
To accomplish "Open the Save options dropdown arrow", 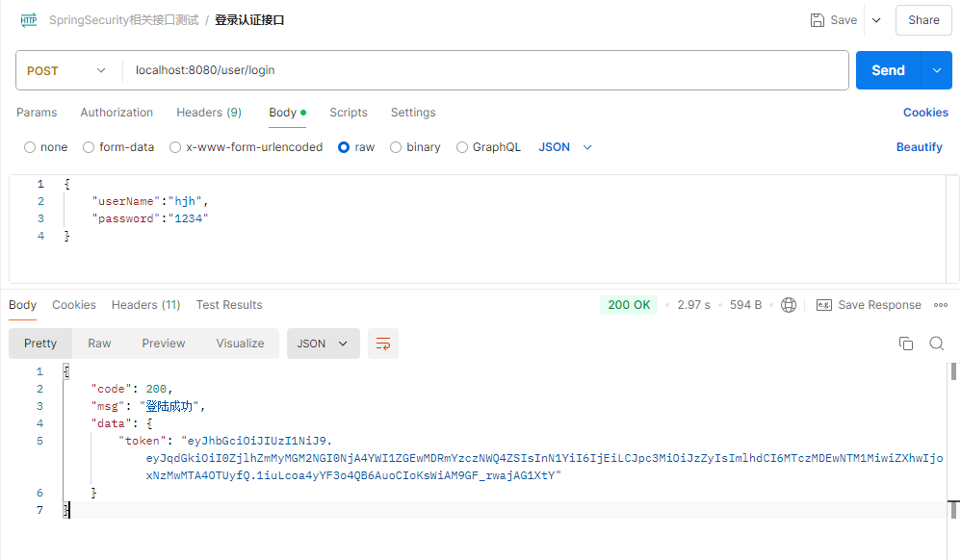I will click(876, 20).
